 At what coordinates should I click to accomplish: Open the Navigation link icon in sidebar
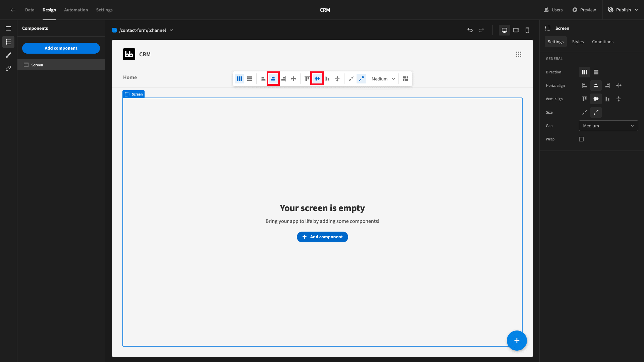tap(8, 68)
